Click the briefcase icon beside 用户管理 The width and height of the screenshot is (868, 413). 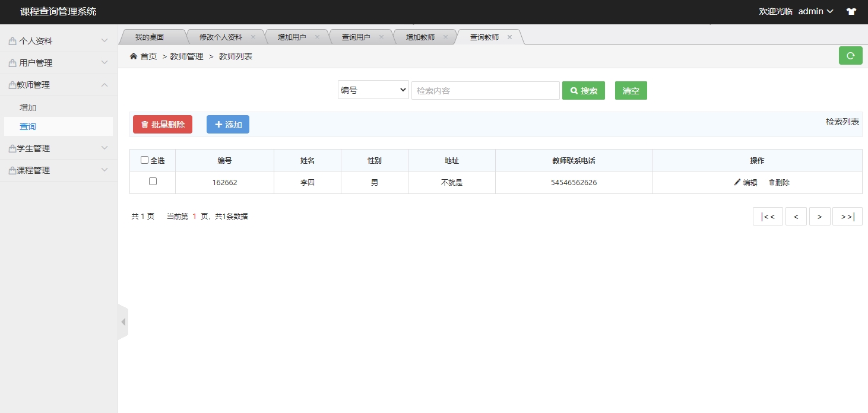(13, 62)
